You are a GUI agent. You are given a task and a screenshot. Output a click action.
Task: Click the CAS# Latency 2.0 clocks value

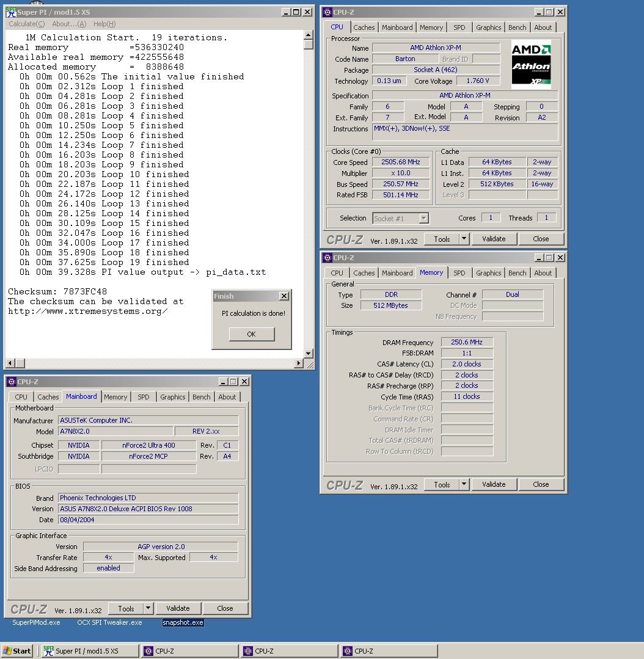pyautogui.click(x=467, y=364)
